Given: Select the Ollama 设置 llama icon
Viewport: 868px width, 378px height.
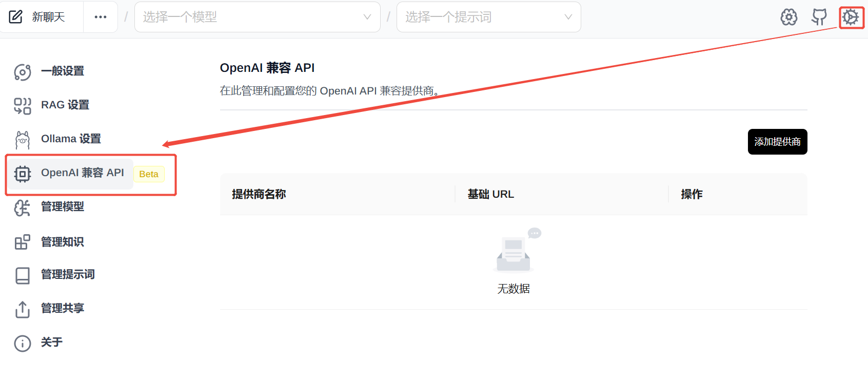Looking at the screenshot, I should click(23, 140).
